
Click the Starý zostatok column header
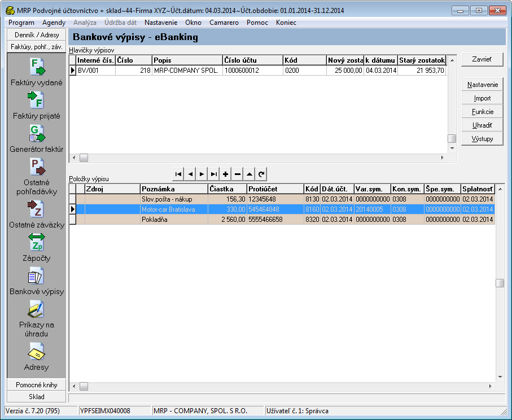pyautogui.click(x=422, y=60)
